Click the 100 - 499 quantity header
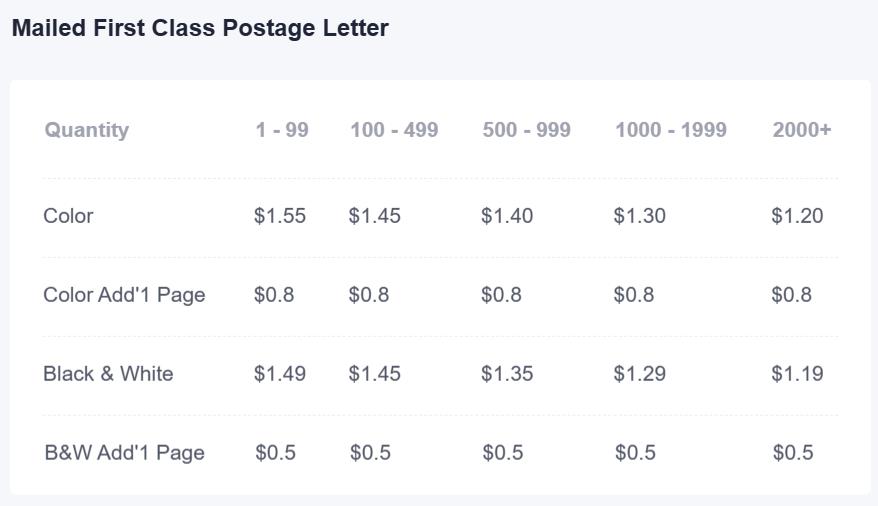This screenshot has height=506, width=878. pos(394,130)
